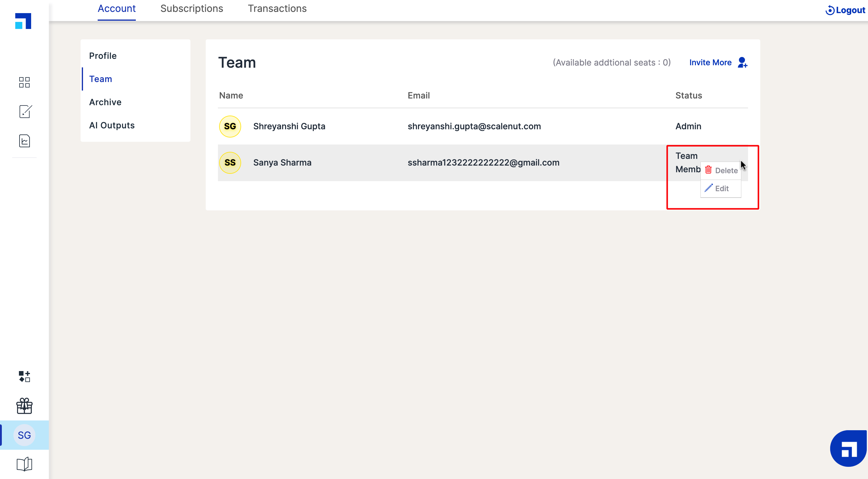Image resolution: width=868 pixels, height=479 pixels.
Task: Click the red trash Delete icon
Action: 708,170
